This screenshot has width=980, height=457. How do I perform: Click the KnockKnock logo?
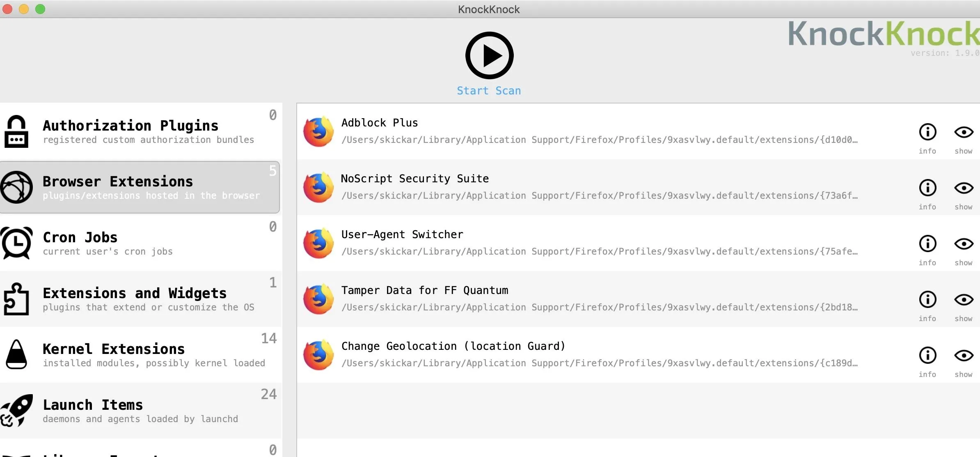884,34
